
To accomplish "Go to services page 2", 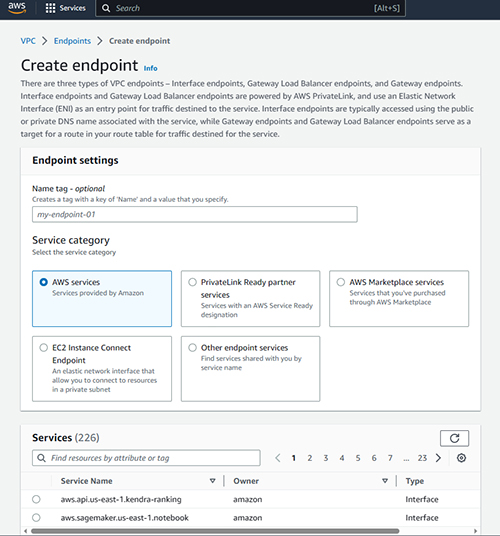I will coord(310,458).
